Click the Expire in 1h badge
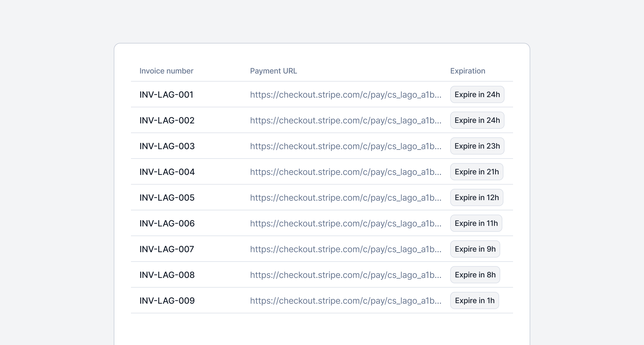Image resolution: width=644 pixels, height=345 pixels. tap(474, 300)
